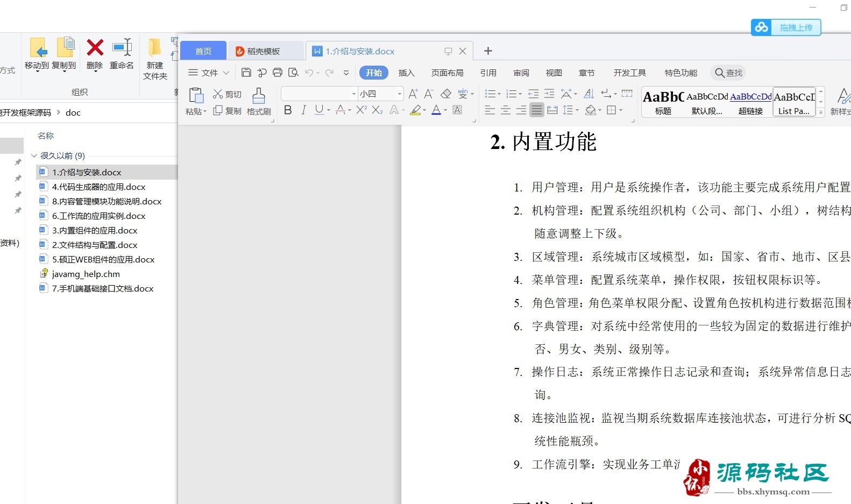The height and width of the screenshot is (504, 851).
Task: Click the Cut (剪切) scissors button
Action: (x=226, y=94)
